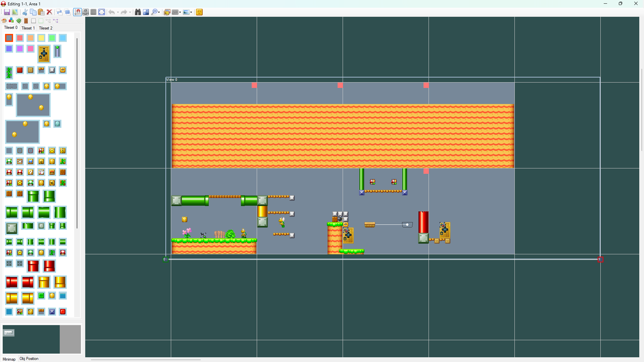Open the undo history dropdown arrow

(118, 12)
